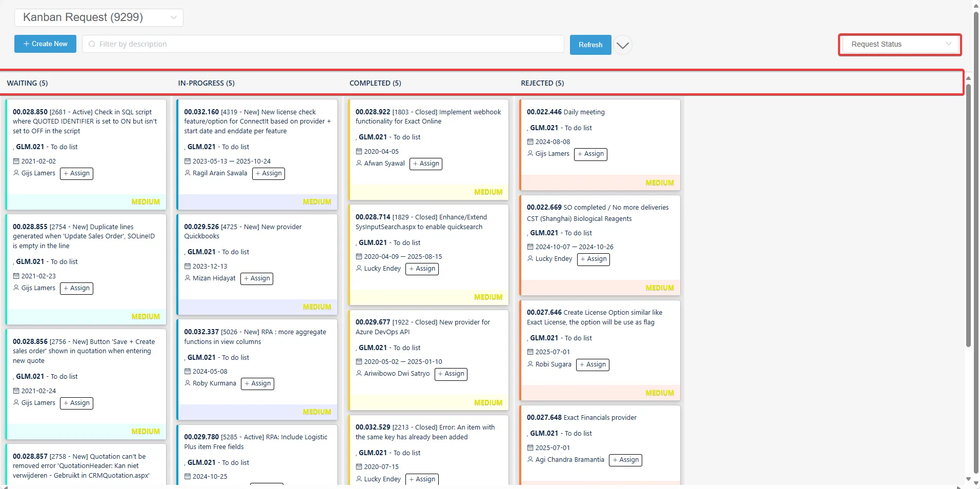Click the person icon next to Gijs Lamers
The height and width of the screenshot is (489, 980).
tap(16, 173)
